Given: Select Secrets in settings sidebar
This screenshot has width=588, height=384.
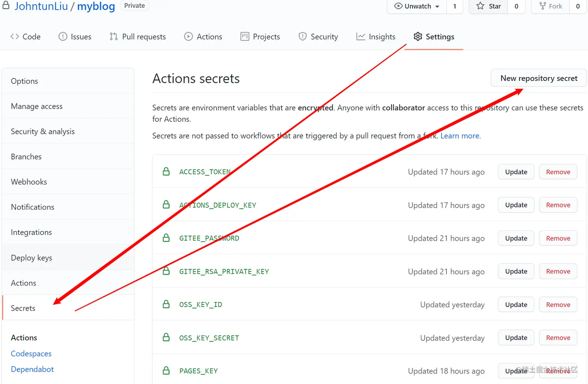Looking at the screenshot, I should pyautogui.click(x=68, y=308).
